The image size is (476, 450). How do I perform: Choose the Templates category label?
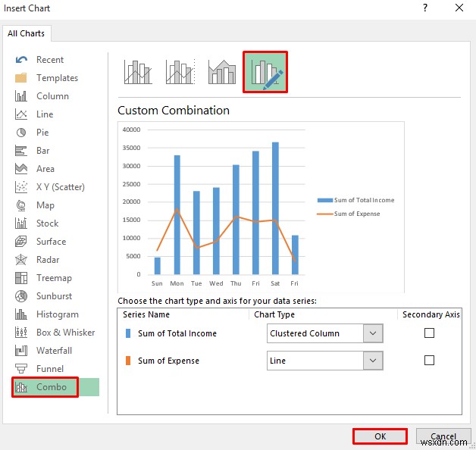58,78
